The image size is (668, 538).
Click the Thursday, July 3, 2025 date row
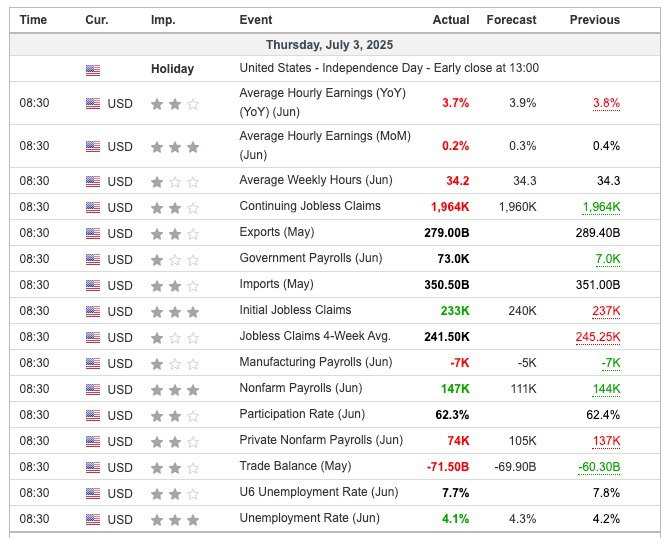332,45
